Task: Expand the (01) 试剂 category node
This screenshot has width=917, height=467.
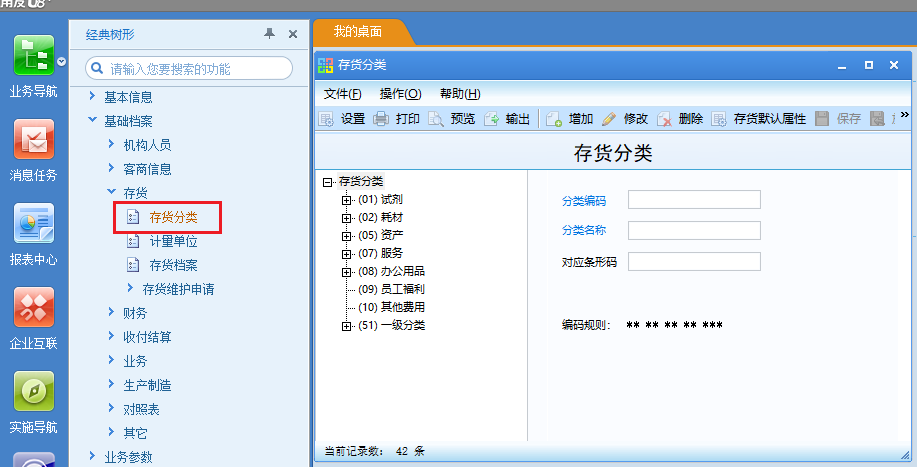Action: click(347, 200)
